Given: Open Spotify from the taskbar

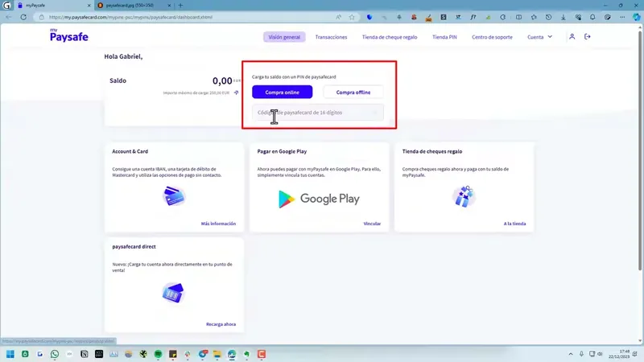Looking at the screenshot, I should point(158,354).
